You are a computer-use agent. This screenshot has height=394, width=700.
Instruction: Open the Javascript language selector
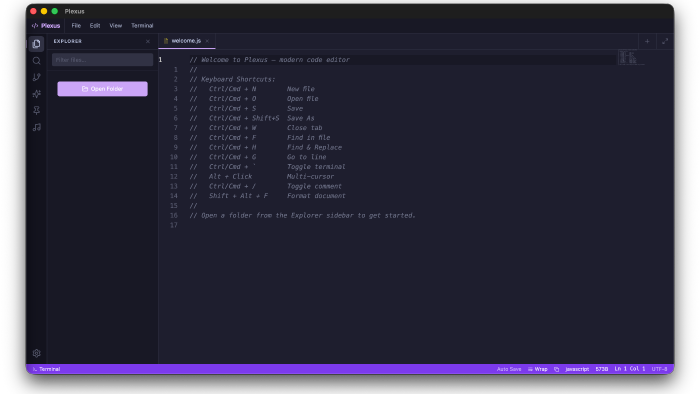pyautogui.click(x=577, y=369)
